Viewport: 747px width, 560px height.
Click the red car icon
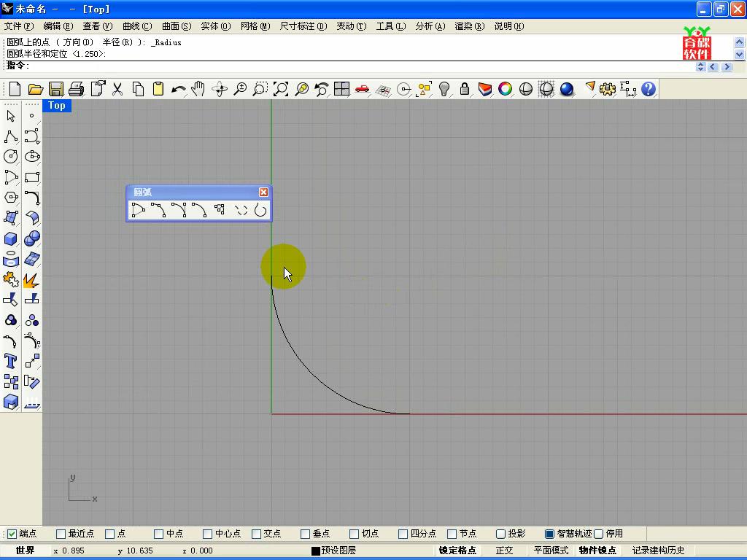click(x=362, y=89)
